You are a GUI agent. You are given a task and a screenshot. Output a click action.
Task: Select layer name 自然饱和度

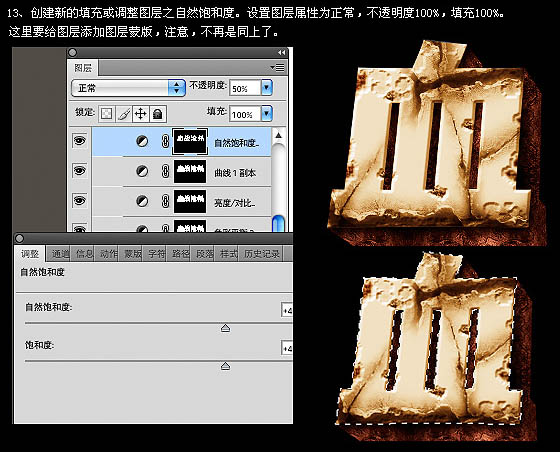point(236,143)
